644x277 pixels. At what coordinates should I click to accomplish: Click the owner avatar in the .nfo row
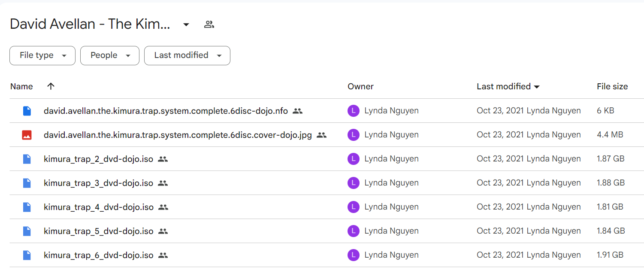(x=353, y=111)
